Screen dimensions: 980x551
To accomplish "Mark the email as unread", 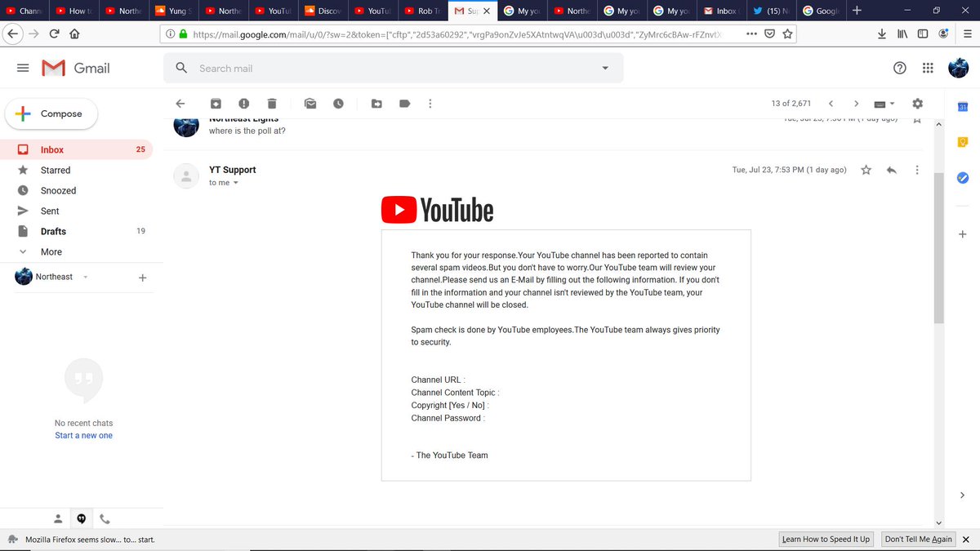I will pos(310,104).
